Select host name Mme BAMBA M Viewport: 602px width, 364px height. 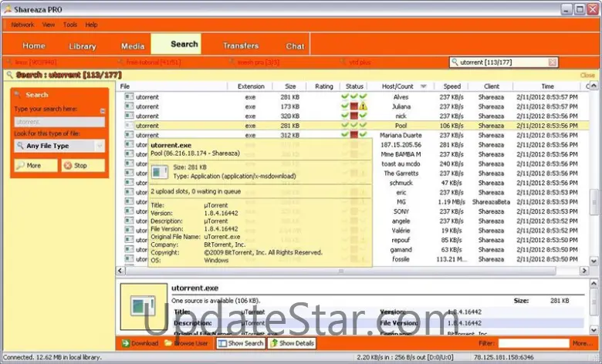(x=401, y=154)
